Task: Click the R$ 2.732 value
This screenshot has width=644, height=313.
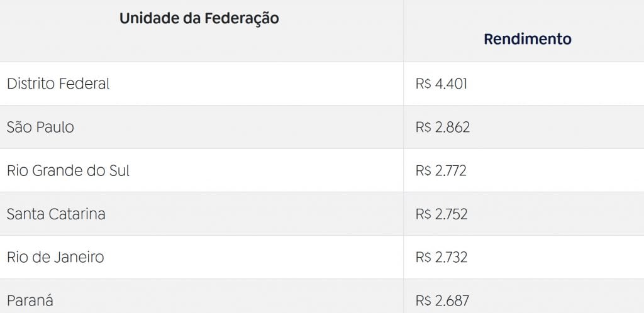Action: coord(441,257)
